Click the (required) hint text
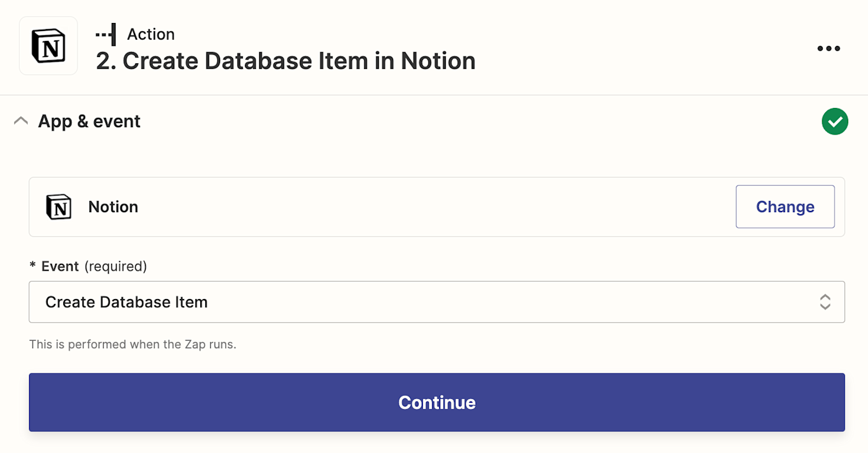This screenshot has width=868, height=453. click(x=115, y=266)
